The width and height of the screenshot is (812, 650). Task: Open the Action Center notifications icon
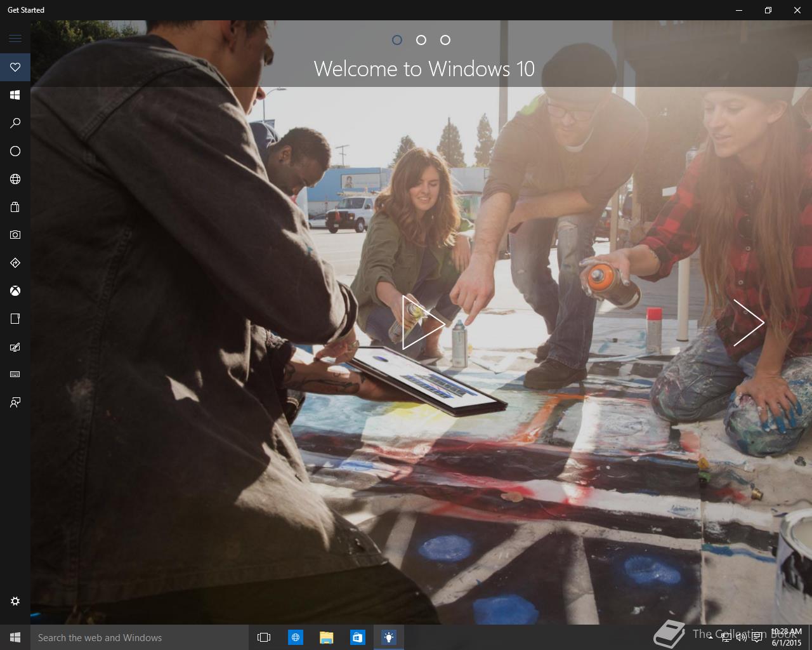pyautogui.click(x=757, y=637)
